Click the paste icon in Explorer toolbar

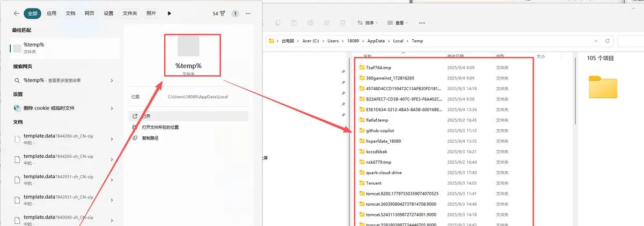tap(294, 23)
